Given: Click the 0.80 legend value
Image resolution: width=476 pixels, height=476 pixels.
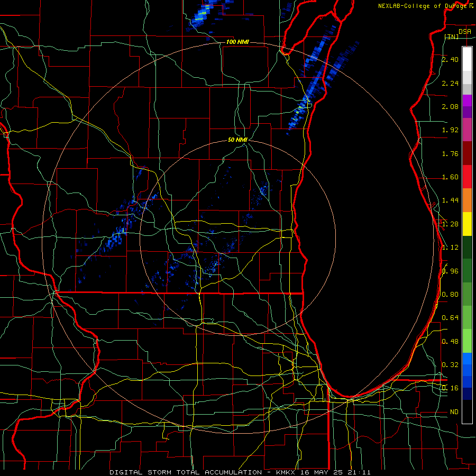Looking at the screenshot, I should [x=450, y=295].
